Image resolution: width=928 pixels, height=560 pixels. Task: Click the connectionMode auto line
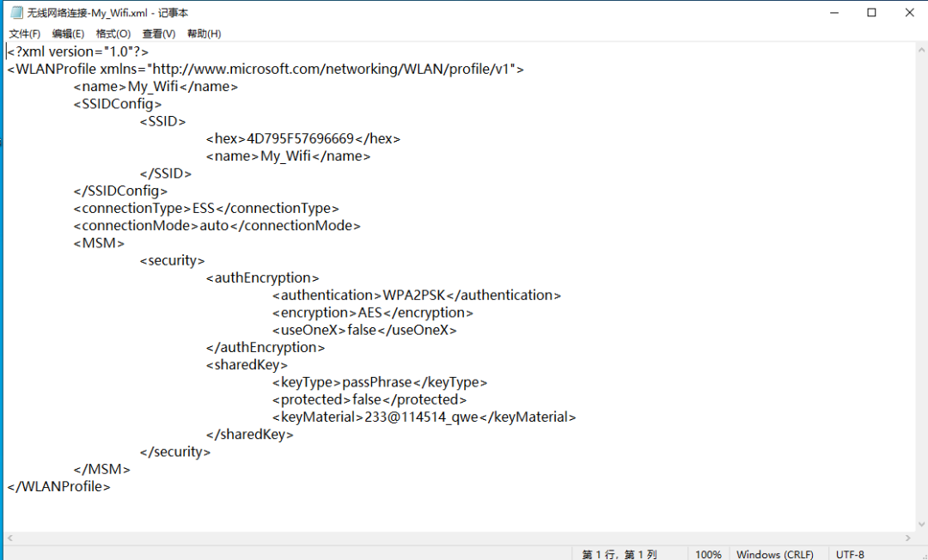point(217,226)
